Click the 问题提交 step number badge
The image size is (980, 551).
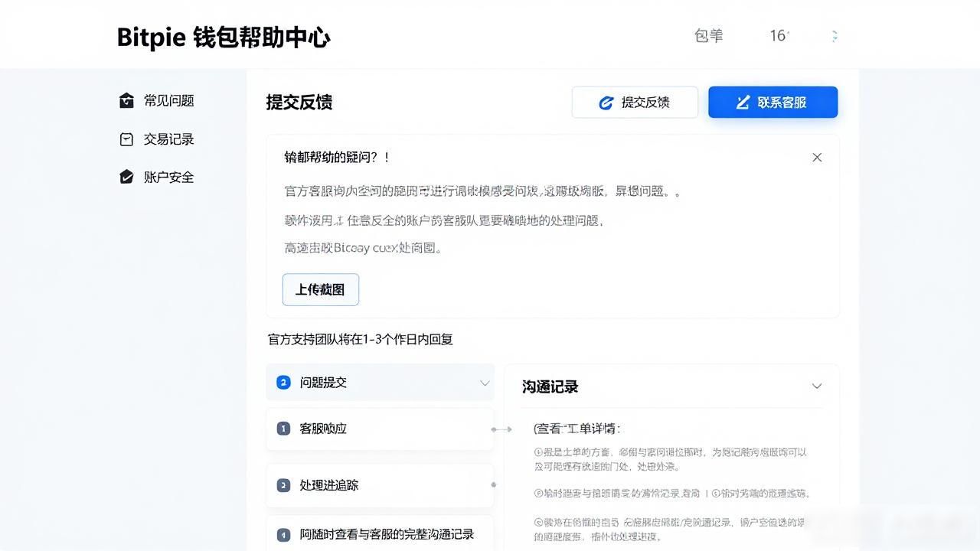(283, 383)
